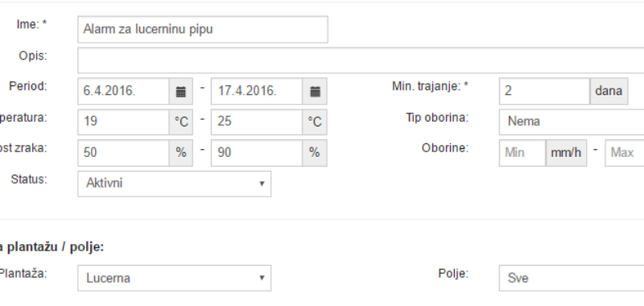This screenshot has width=644, height=306.
Task: Click the minimum temperature field showing 19
Action: coord(123,122)
